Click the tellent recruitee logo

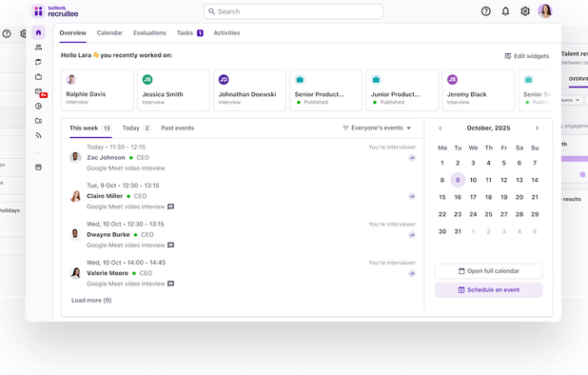click(55, 11)
